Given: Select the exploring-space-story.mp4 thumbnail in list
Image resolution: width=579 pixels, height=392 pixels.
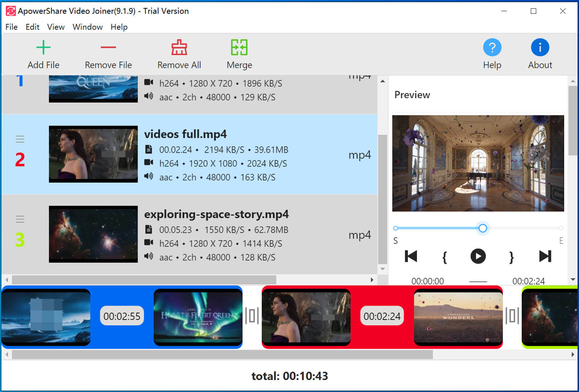Looking at the screenshot, I should [x=93, y=234].
